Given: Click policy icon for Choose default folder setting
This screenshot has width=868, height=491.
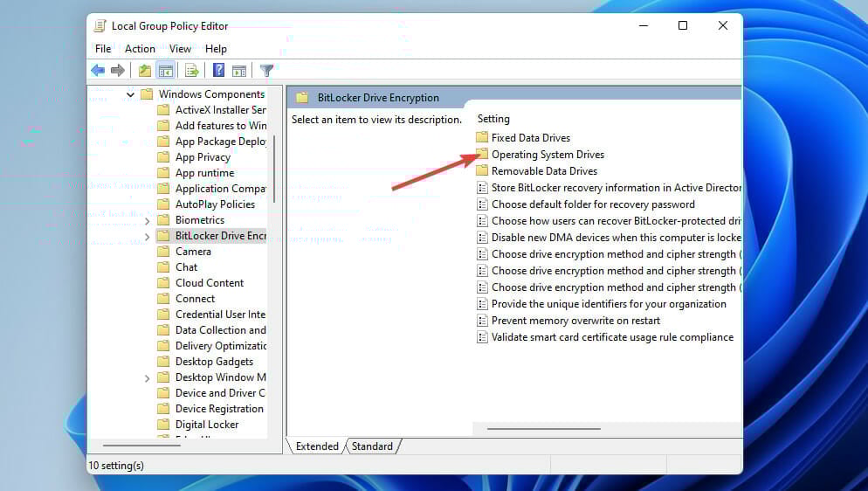Looking at the screenshot, I should [482, 204].
